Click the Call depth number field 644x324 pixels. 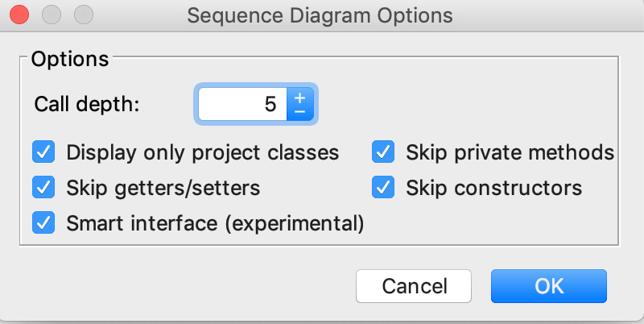tap(242, 104)
